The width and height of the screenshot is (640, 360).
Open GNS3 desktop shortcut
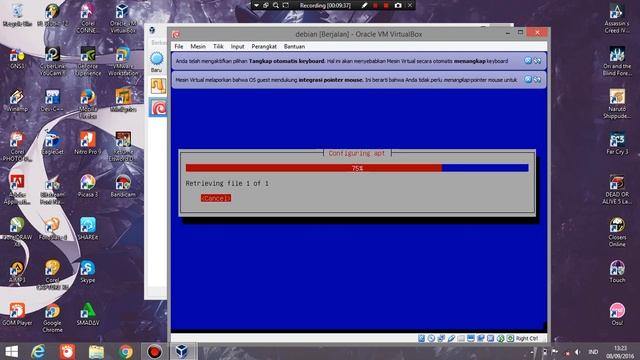coord(17,58)
